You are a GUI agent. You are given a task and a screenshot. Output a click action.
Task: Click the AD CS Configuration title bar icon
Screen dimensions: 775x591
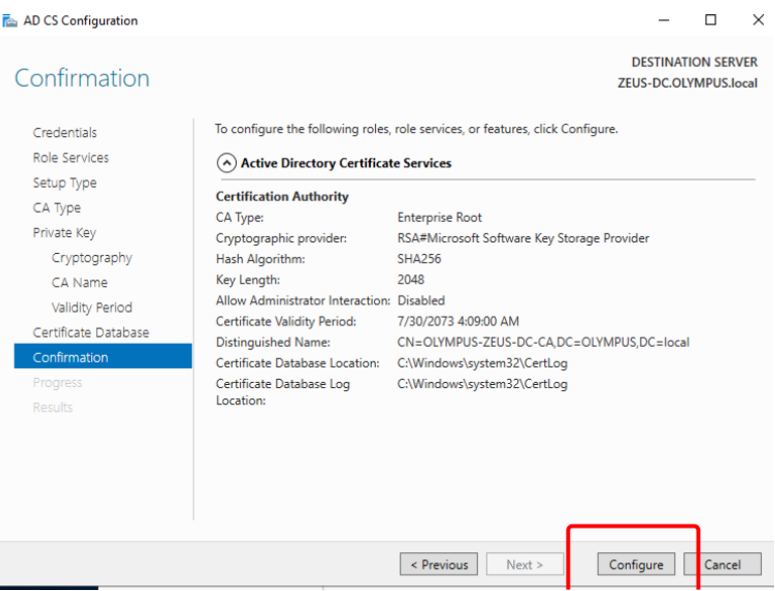(x=11, y=21)
